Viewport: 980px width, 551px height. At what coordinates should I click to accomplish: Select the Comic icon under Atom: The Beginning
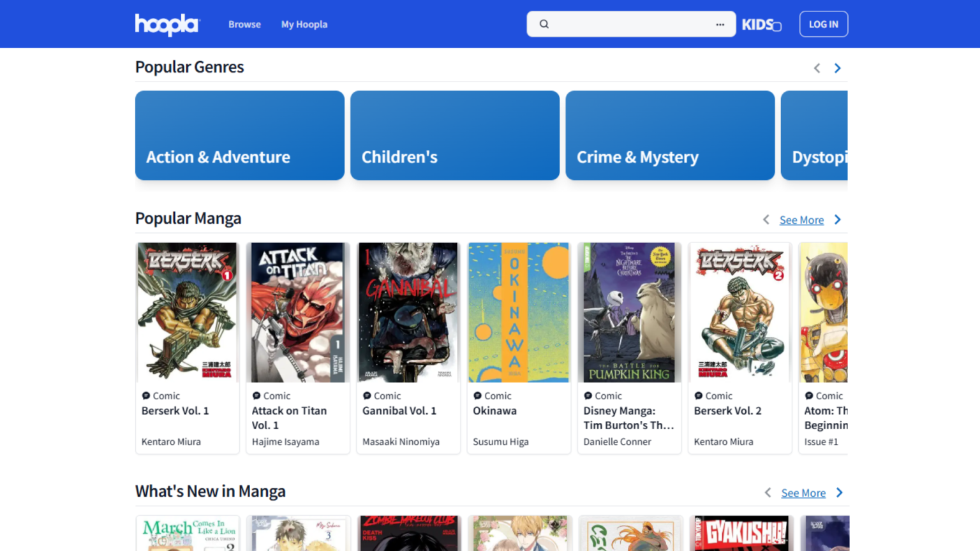coord(808,395)
